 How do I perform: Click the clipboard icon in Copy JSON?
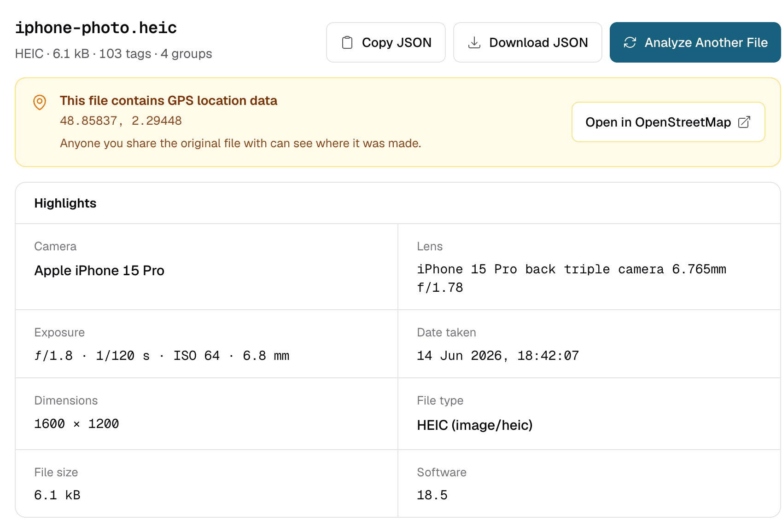(x=347, y=43)
